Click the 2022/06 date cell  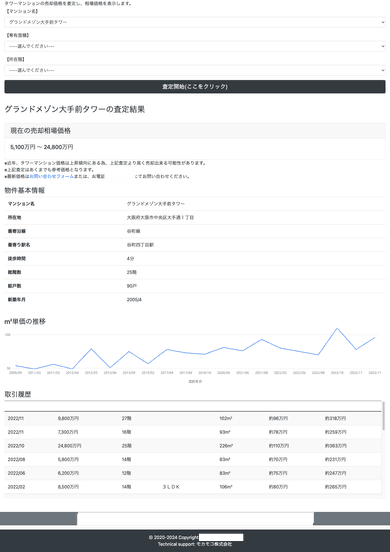[16, 473]
